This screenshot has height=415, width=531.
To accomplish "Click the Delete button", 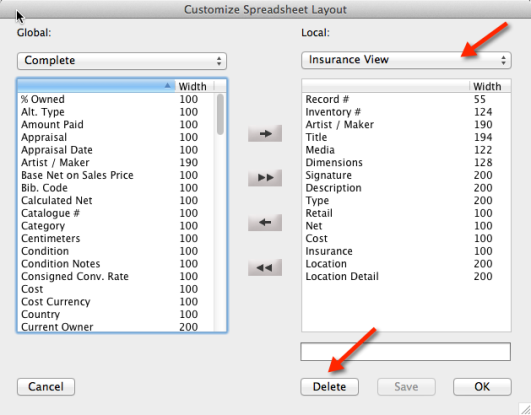I will coord(329,387).
